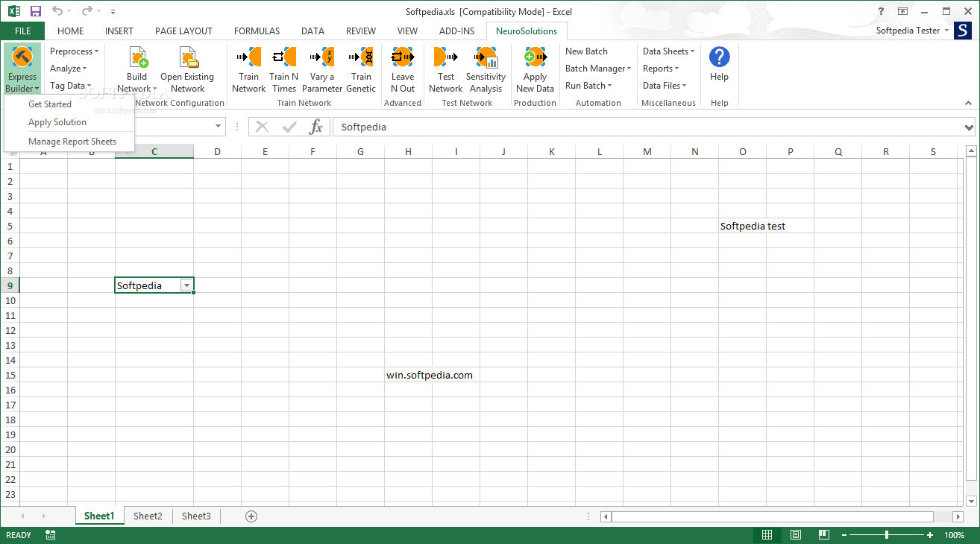980x544 pixels.
Task: Choose Apply Solution menu entry
Action: pyautogui.click(x=57, y=122)
